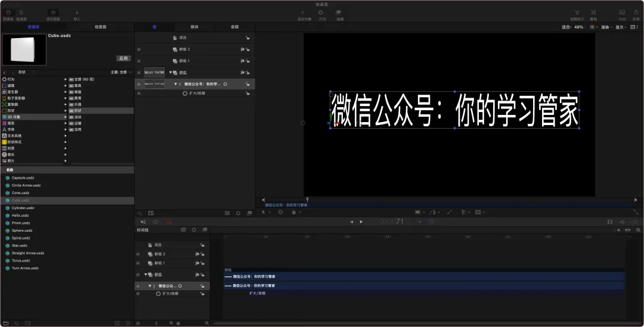The image size is (644, 327).
Task: Play the project with play button
Action: [x=361, y=222]
